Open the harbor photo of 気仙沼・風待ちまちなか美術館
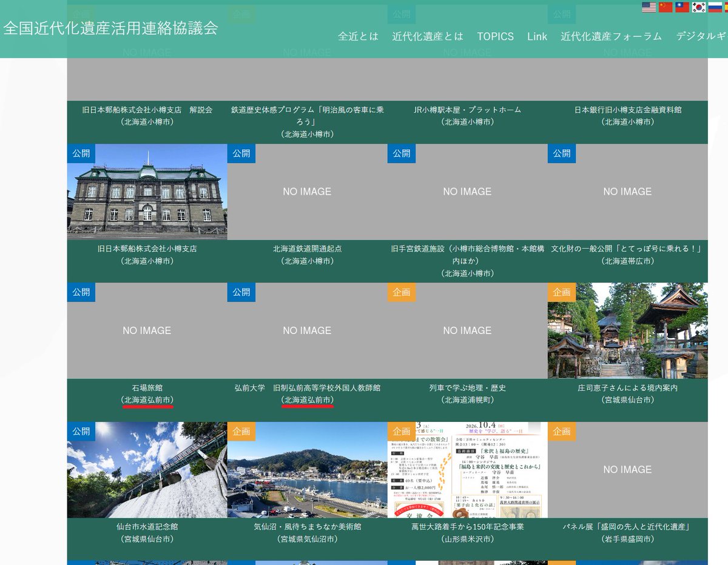This screenshot has width=728, height=565. pos(308,470)
